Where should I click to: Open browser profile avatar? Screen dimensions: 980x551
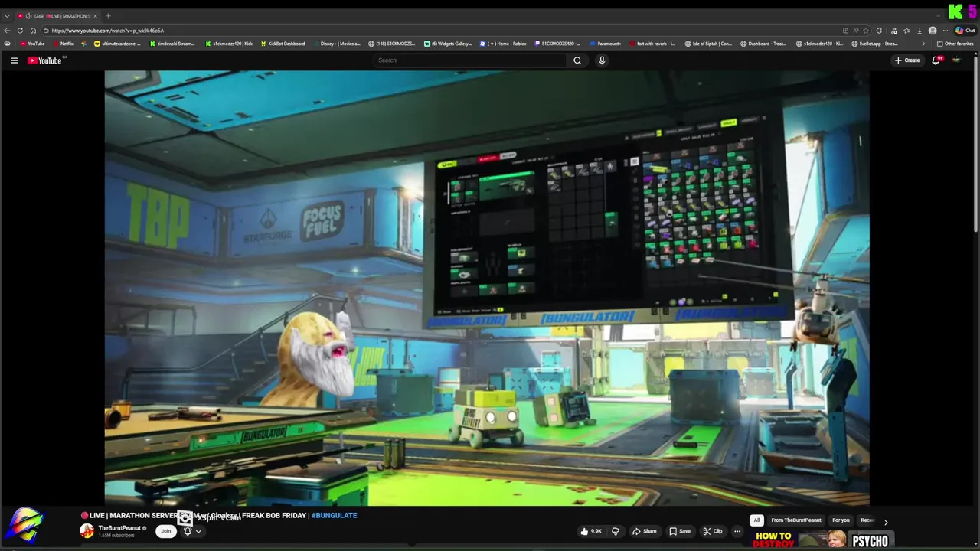point(933,31)
